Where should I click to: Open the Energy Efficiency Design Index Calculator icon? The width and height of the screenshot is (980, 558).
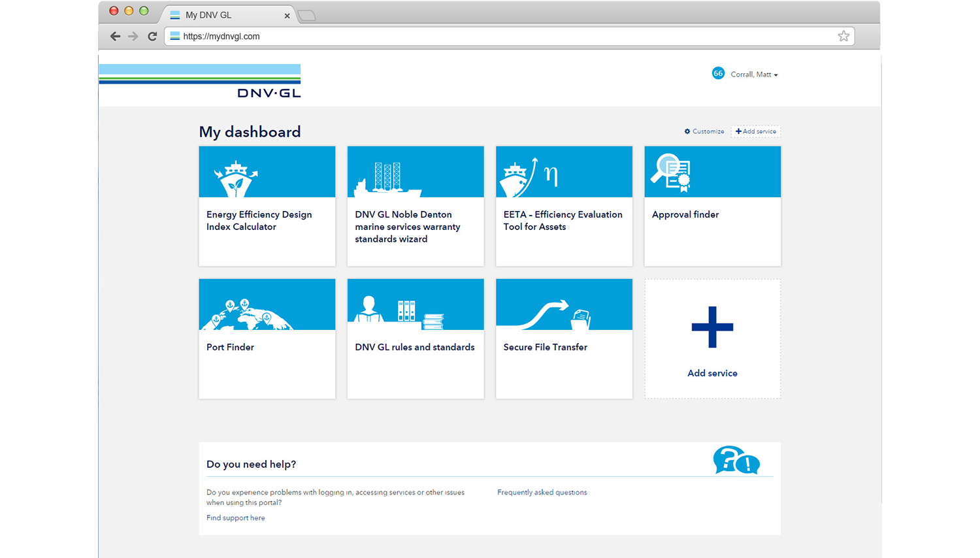click(236, 179)
